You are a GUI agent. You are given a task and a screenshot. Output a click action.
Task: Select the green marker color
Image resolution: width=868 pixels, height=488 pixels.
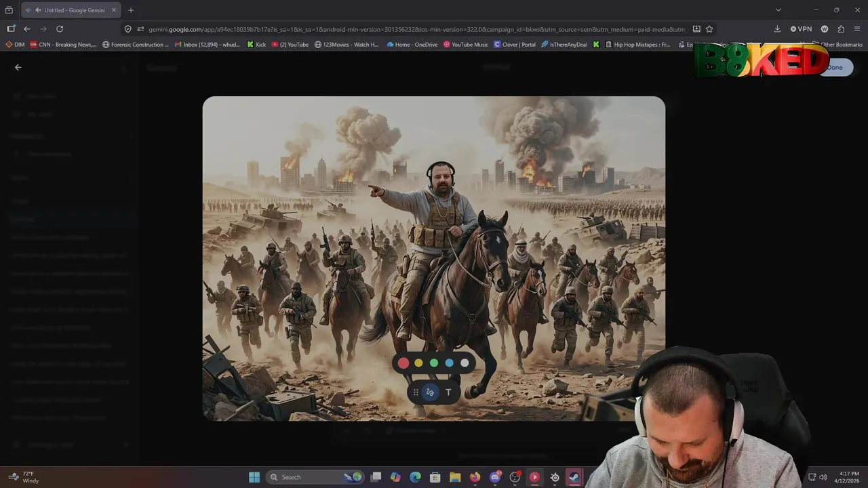pyautogui.click(x=434, y=363)
